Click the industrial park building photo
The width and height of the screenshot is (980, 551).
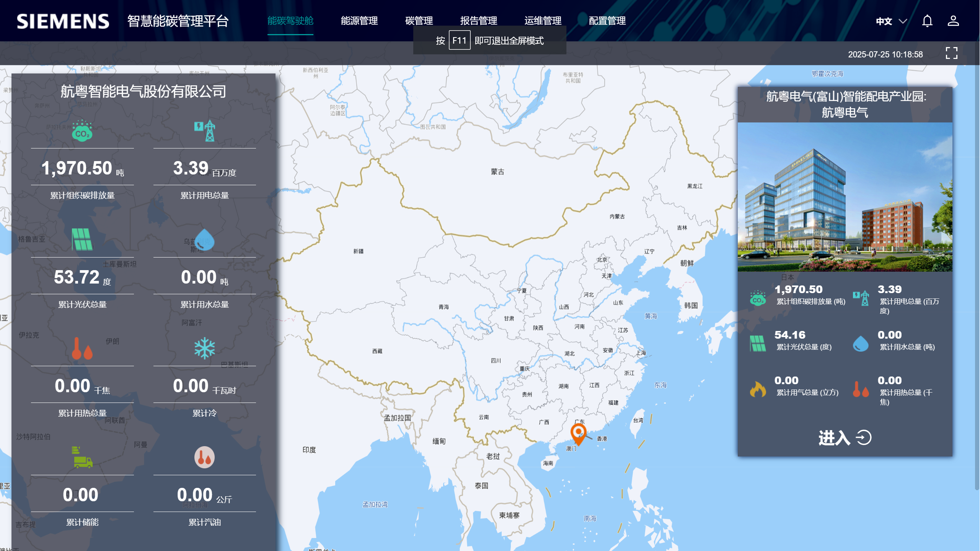[845, 197]
